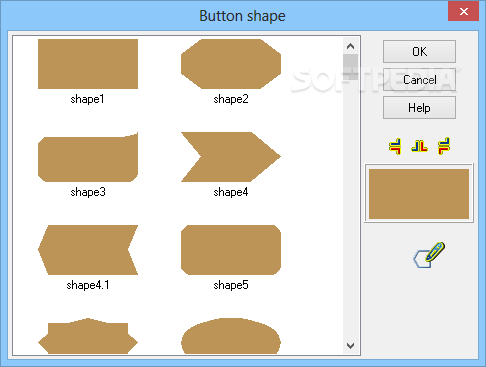The image size is (486, 367).
Task: Choose the shape4.1 chevron shape
Action: 88,250
